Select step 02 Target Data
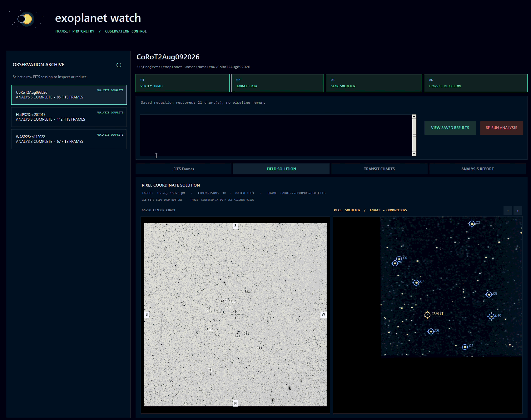This screenshot has height=420, width=531. pyautogui.click(x=278, y=83)
